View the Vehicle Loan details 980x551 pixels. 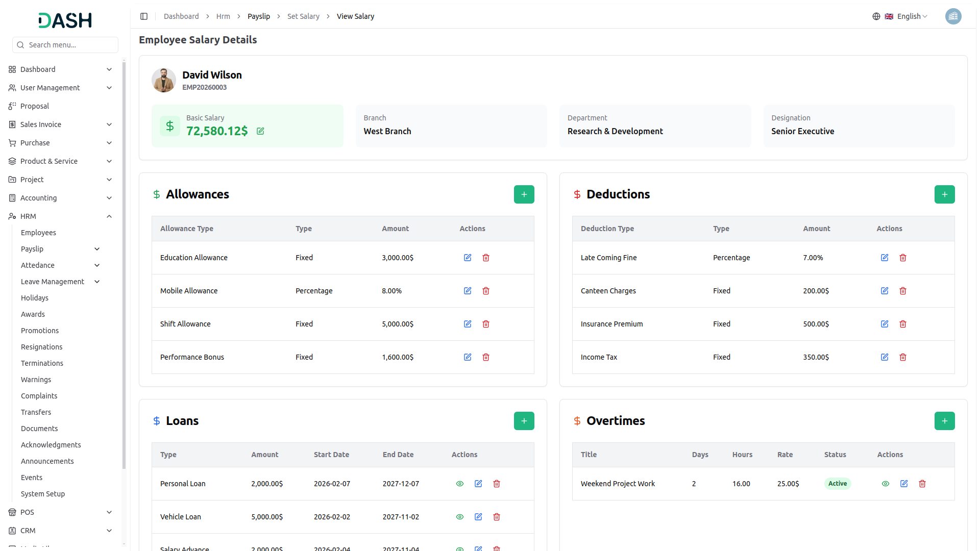pos(460,517)
